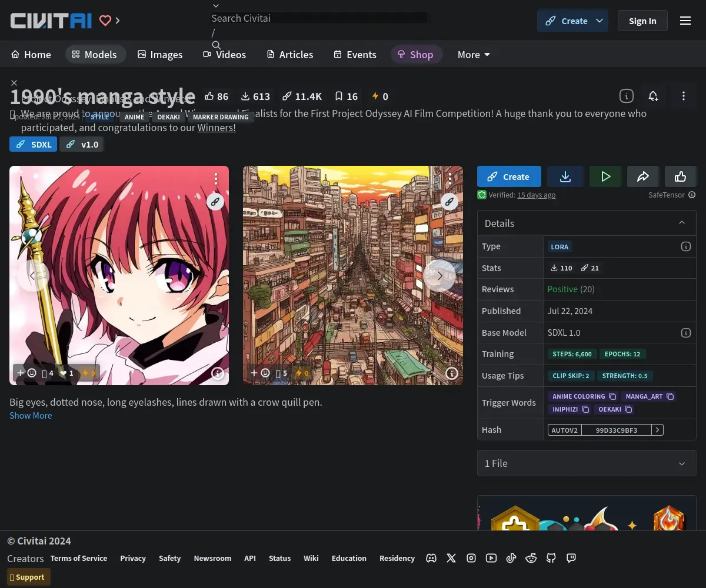The image size is (706, 588).
Task: Open the model's three-dot options menu
Action: pyautogui.click(x=683, y=96)
